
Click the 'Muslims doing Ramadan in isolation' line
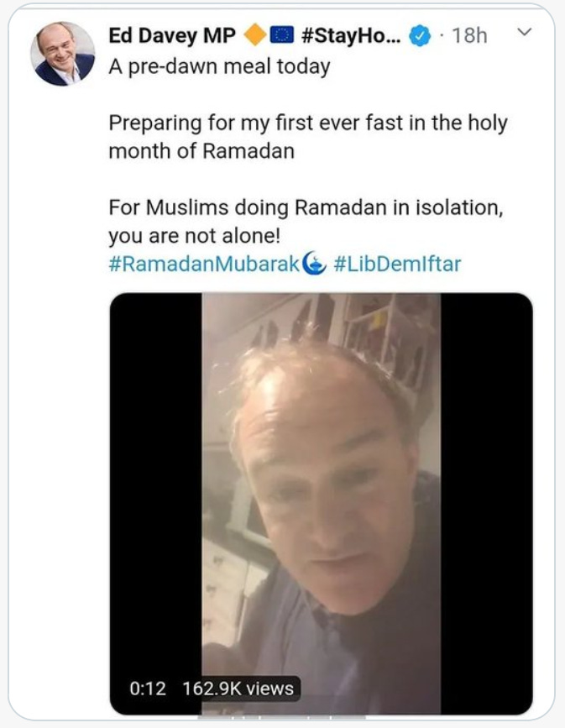(x=306, y=207)
